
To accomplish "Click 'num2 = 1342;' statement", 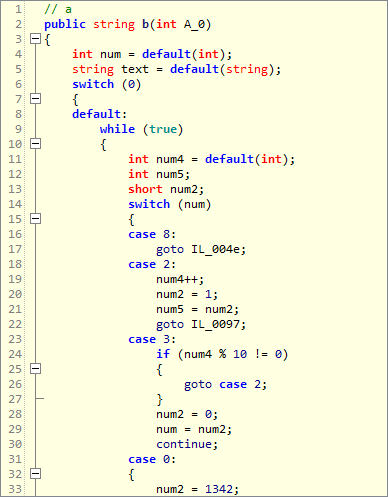I will click(x=198, y=489).
